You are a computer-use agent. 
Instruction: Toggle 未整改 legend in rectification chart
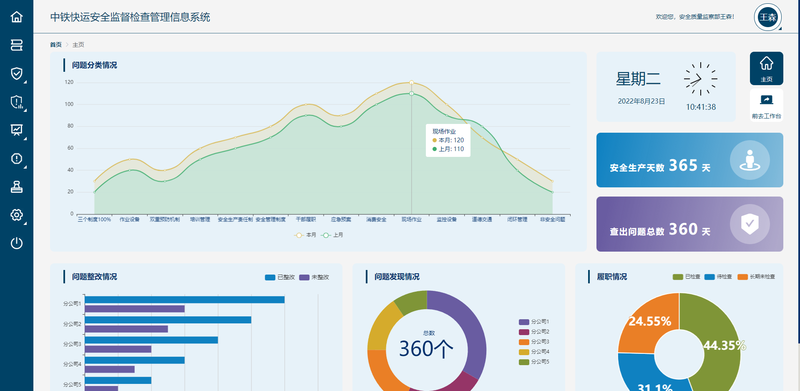314,278
